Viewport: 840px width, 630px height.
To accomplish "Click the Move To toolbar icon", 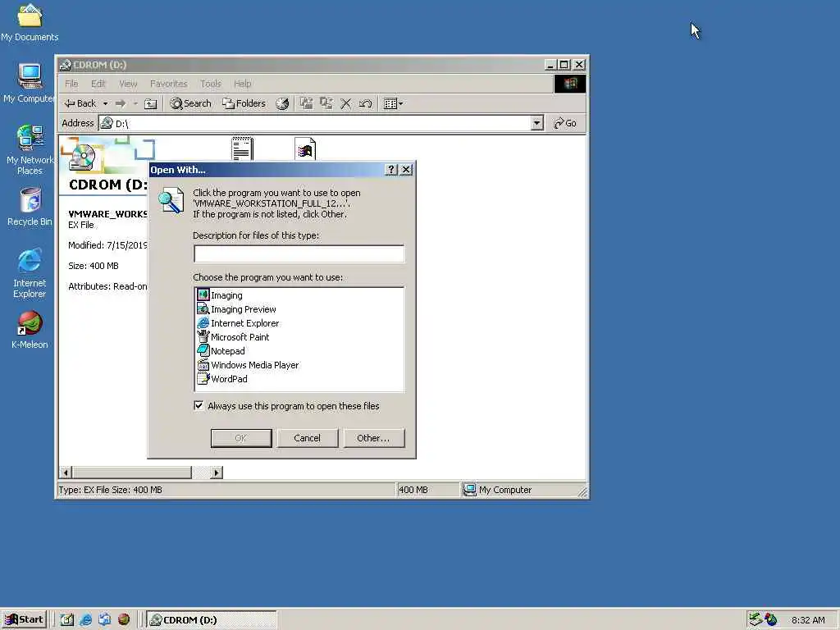I will coord(307,103).
